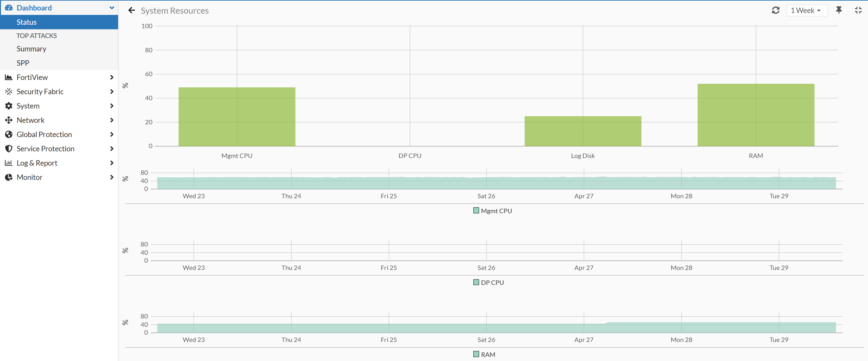Screen dimensions: 868x361
Task: Expand the System menu chevron
Action: tap(112, 106)
